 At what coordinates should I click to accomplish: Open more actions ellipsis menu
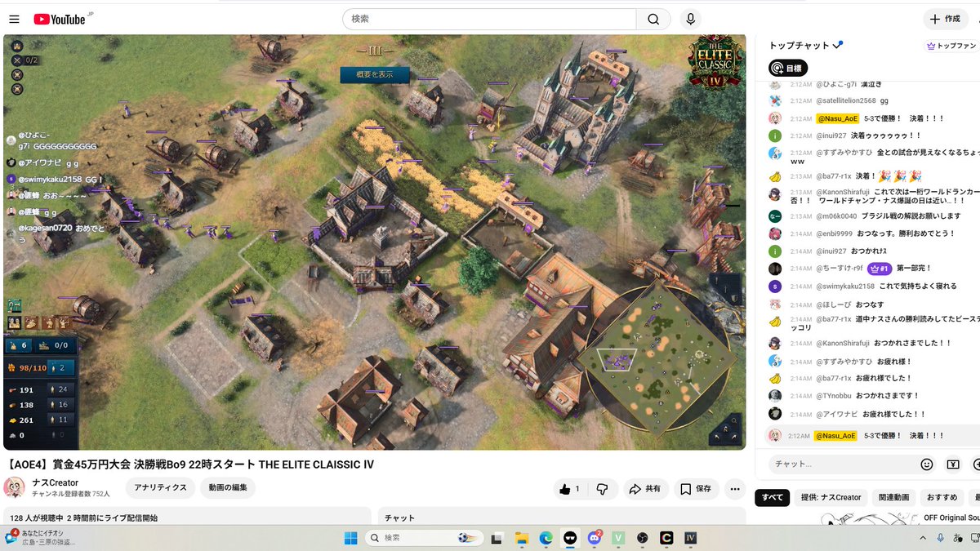735,489
